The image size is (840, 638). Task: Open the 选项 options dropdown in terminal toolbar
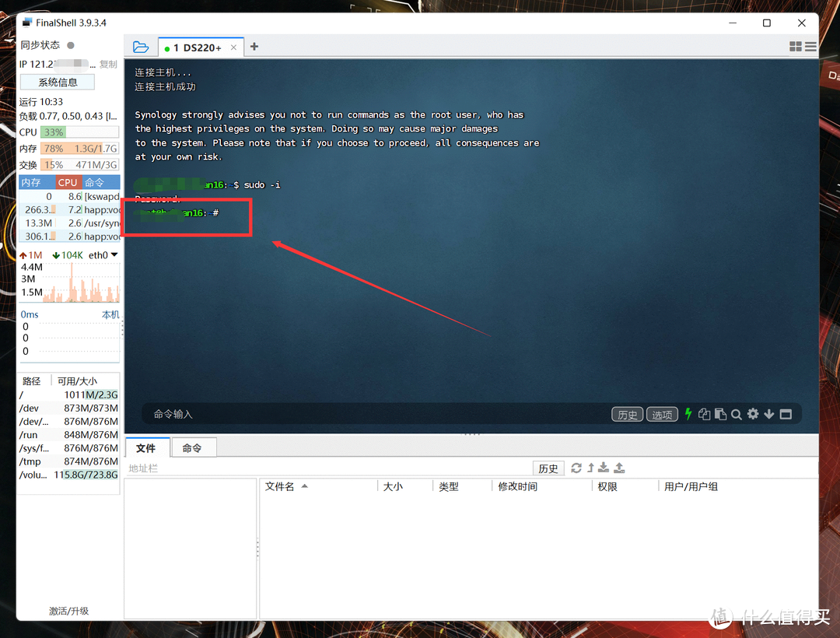click(662, 414)
